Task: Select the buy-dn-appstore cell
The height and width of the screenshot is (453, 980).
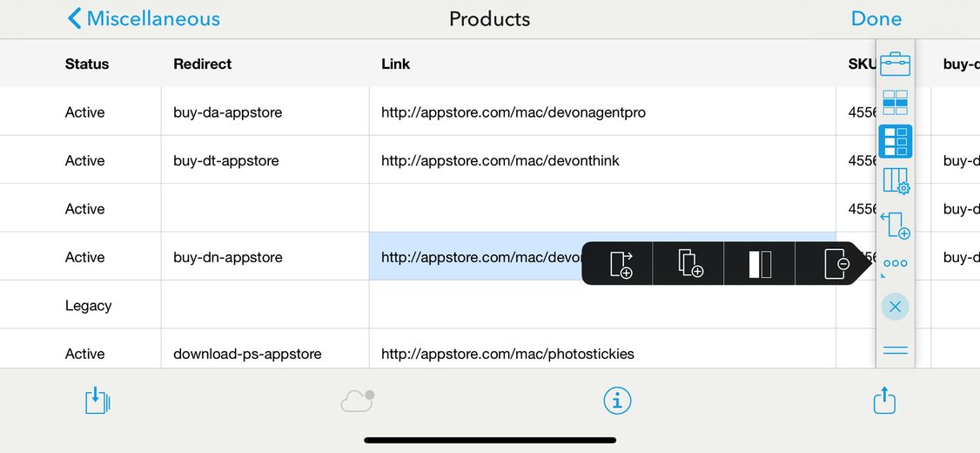Action: [265, 257]
